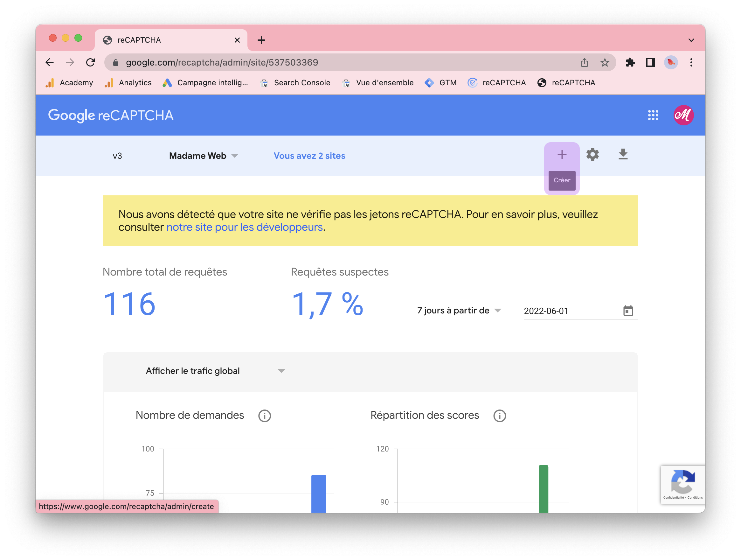Open the reCAPTCHA settings gear
741x560 pixels.
click(592, 155)
